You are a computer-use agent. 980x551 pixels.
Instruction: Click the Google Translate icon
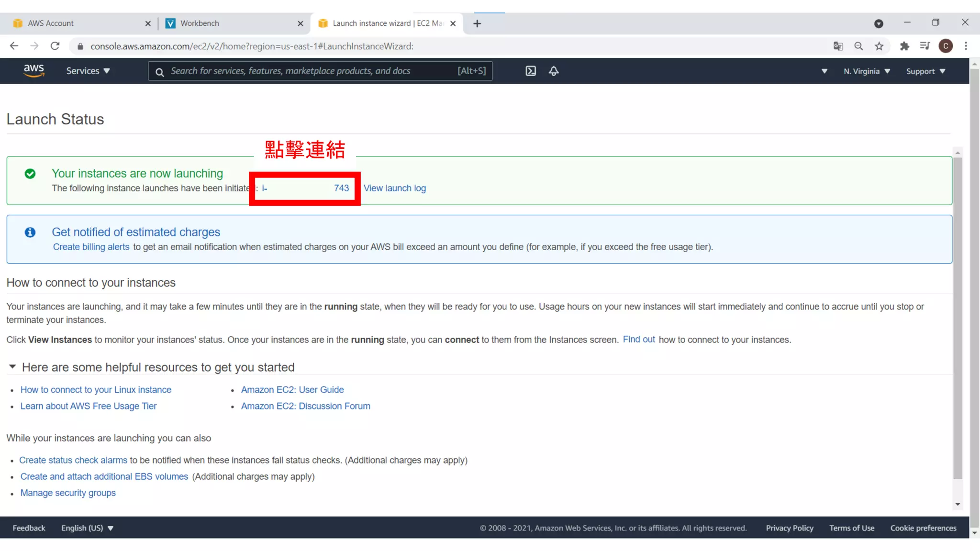(838, 46)
